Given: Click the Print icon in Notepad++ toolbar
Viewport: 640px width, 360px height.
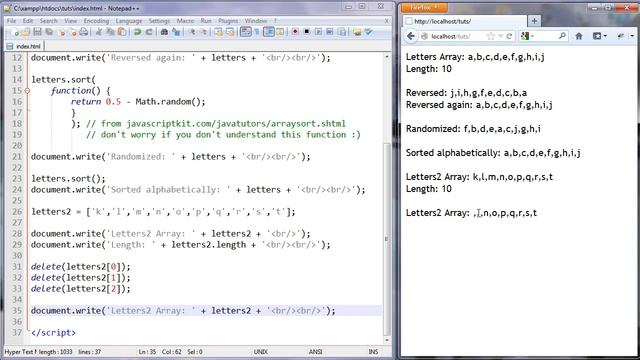Looking at the screenshot, I should tap(84, 32).
